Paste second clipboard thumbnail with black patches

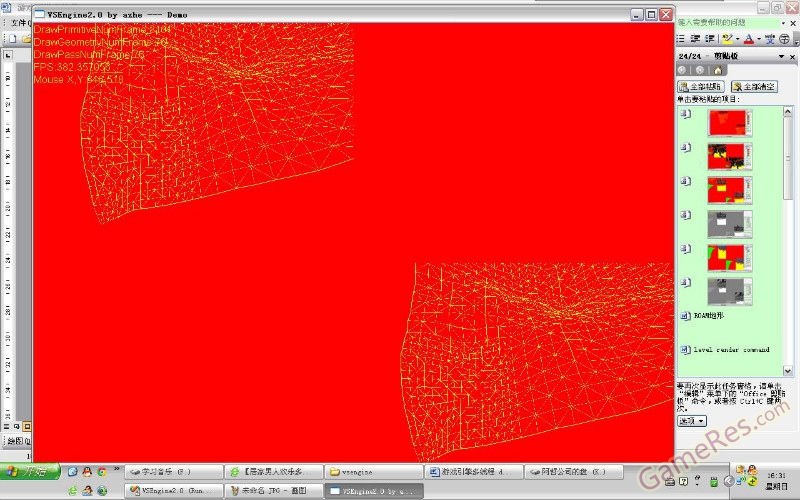730,156
